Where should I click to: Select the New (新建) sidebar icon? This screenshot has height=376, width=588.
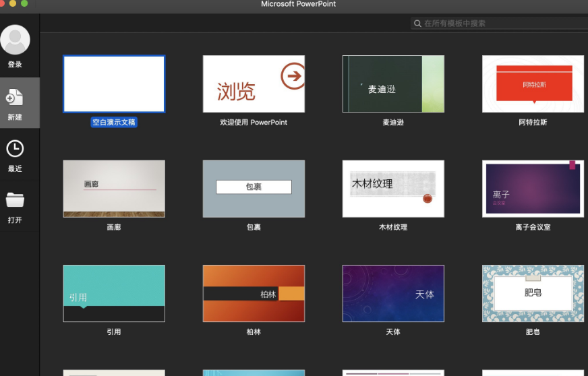(x=15, y=98)
